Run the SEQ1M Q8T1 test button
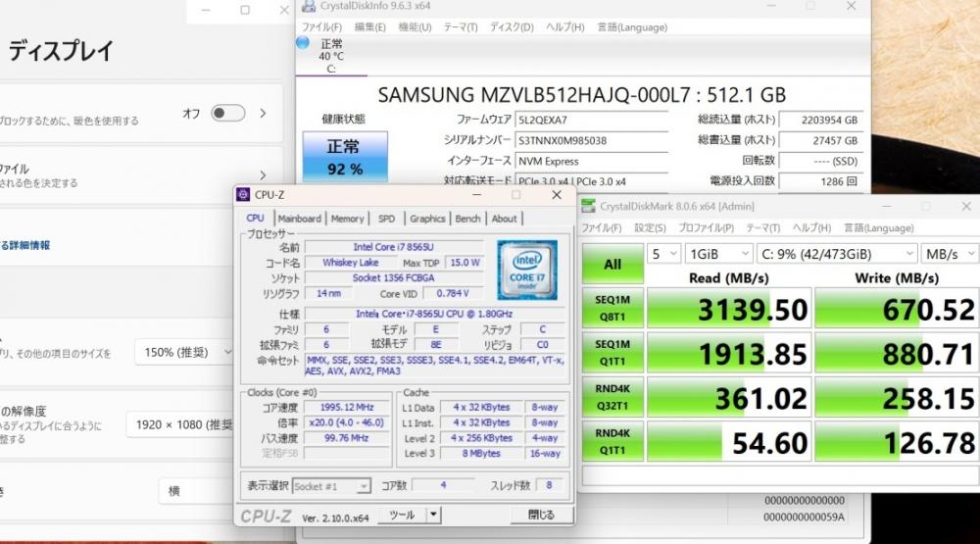This screenshot has width=980, height=544. (612, 308)
